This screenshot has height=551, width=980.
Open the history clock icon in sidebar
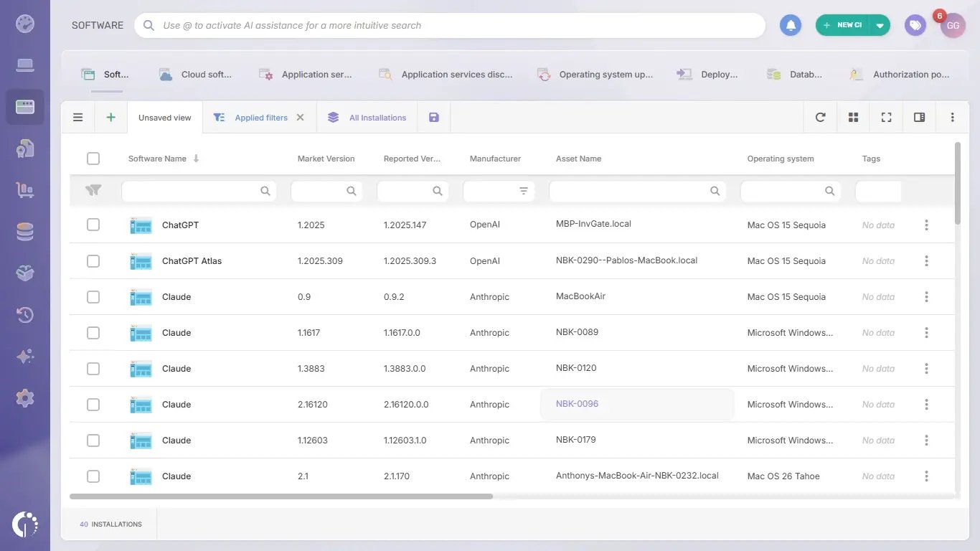coord(25,315)
